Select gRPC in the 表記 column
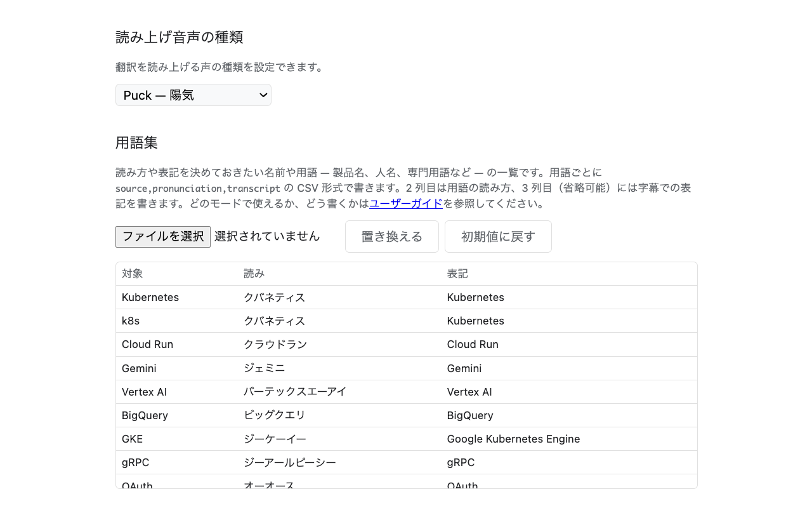812x508 pixels. [461, 462]
